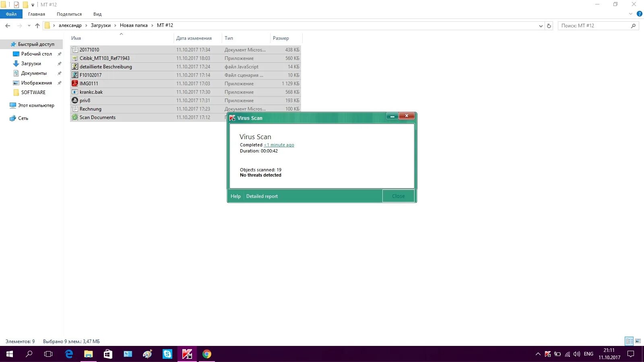This screenshot has height=362, width=644.
Task: Click the '<1 minute ago' link
Action: [x=279, y=145]
